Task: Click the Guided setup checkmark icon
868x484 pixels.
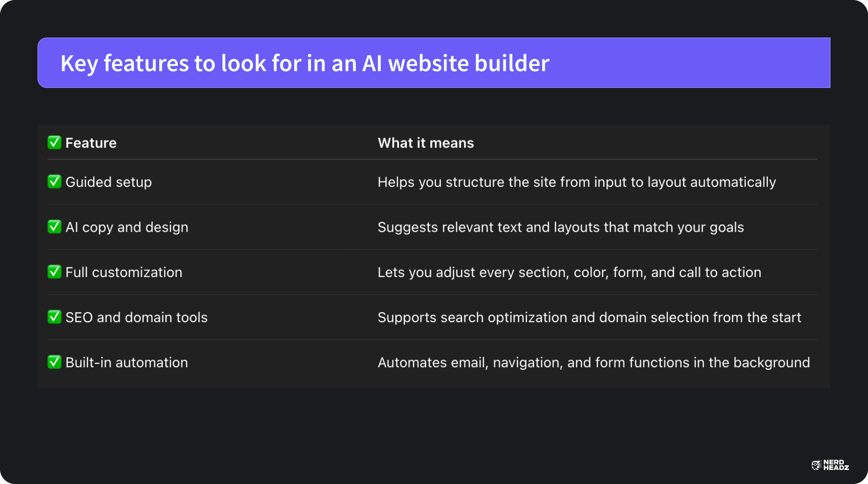Action: [54, 182]
